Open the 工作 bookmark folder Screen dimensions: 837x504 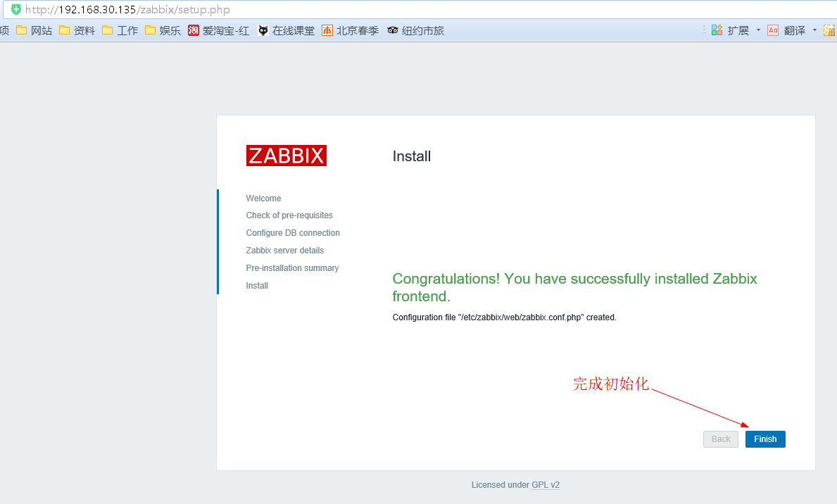click(x=120, y=30)
